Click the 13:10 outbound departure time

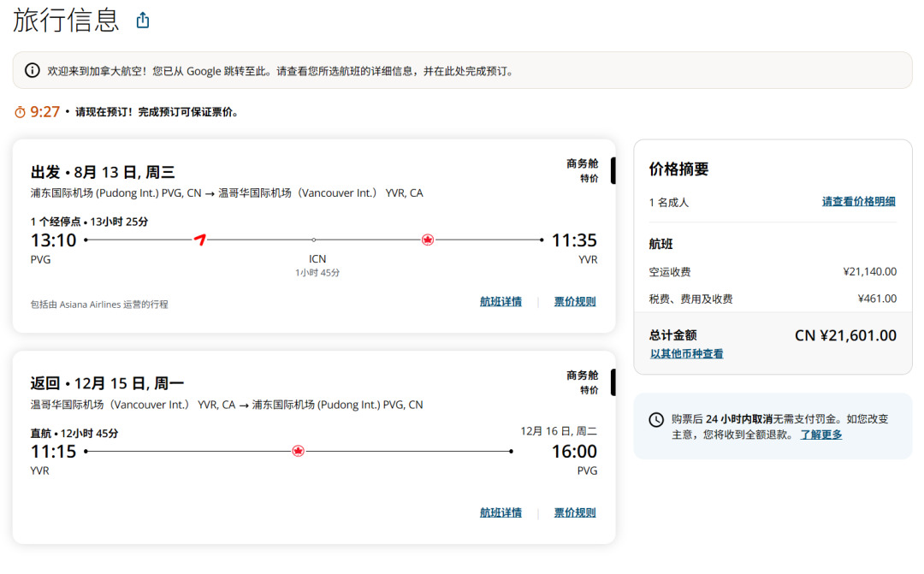coord(54,240)
